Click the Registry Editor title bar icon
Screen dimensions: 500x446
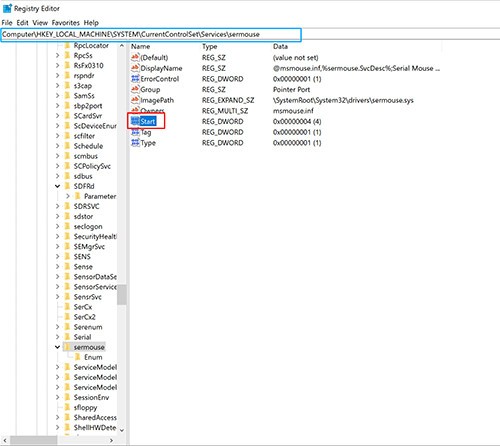tap(7, 8)
